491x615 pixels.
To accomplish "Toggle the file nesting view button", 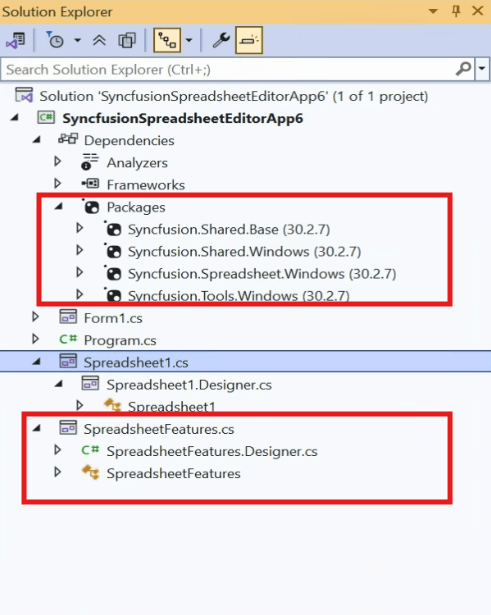I will (167, 40).
